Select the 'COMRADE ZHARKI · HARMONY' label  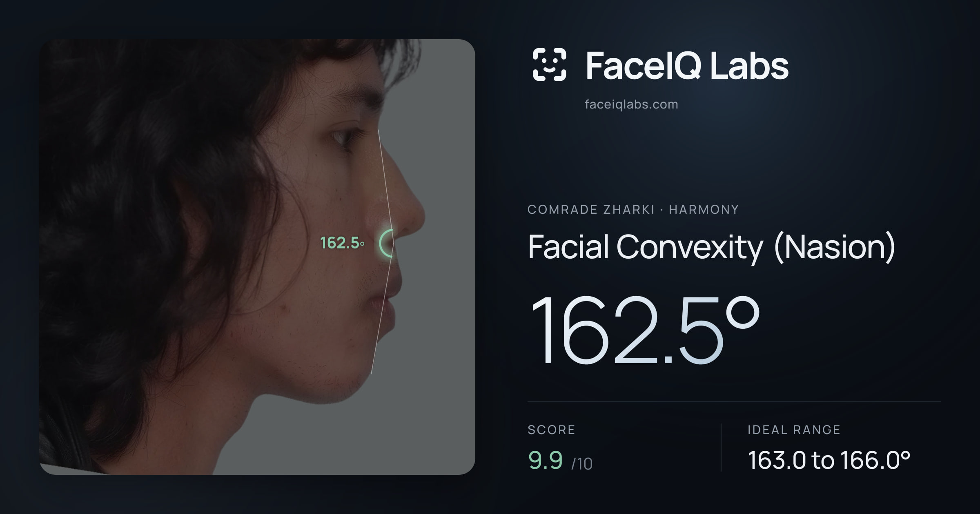click(633, 210)
